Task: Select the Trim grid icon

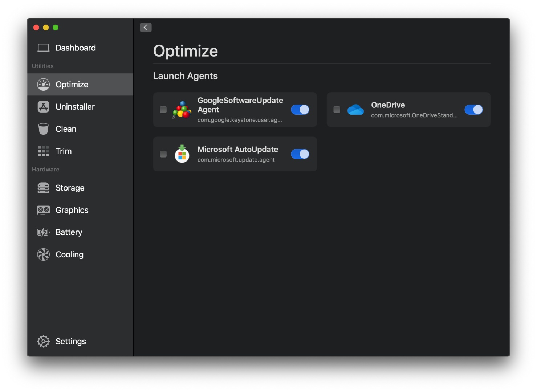Action: click(x=44, y=151)
